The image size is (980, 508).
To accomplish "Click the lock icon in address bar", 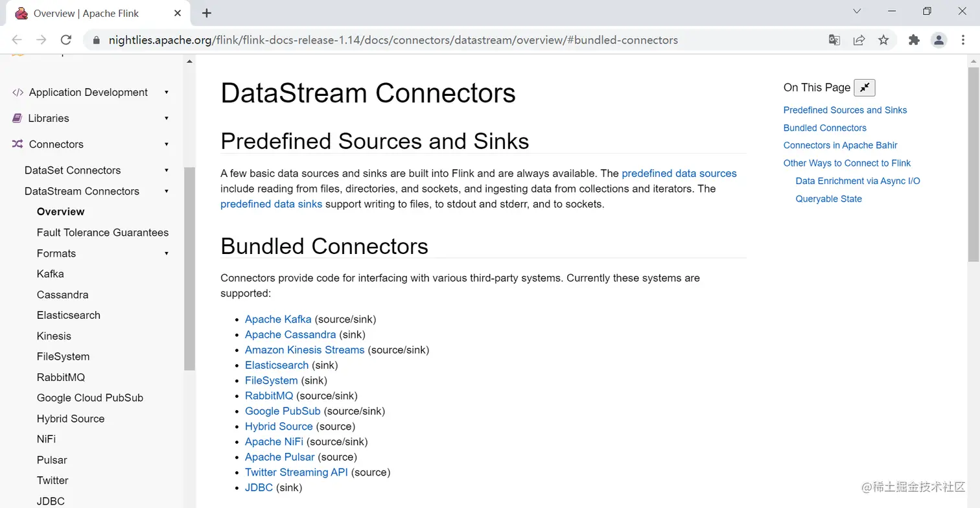I will 97,40.
